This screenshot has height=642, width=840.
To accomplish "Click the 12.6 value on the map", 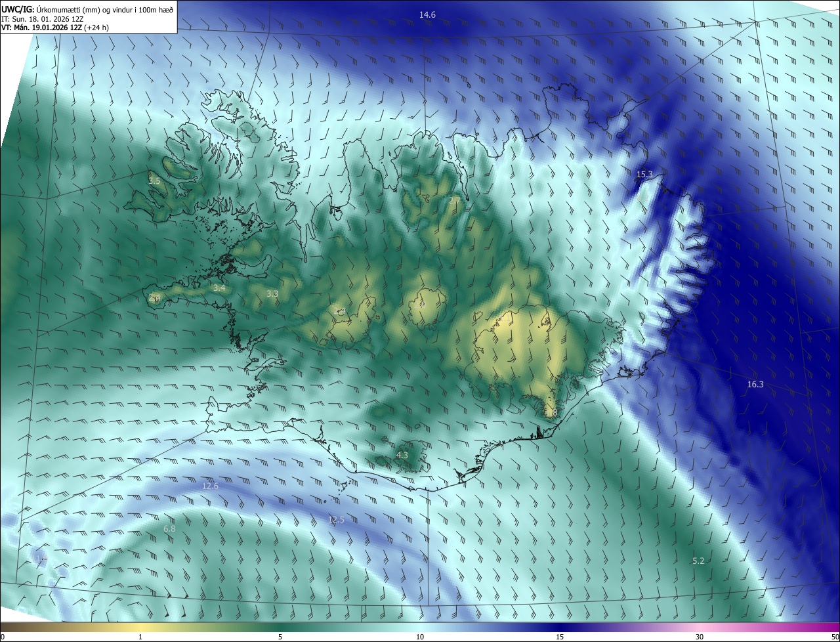I will click(210, 486).
